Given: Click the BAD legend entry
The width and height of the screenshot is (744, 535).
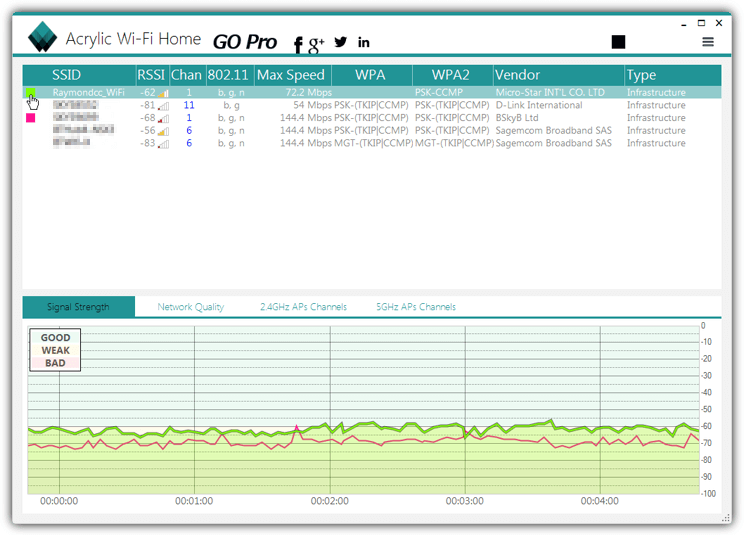Looking at the screenshot, I should 56,363.
